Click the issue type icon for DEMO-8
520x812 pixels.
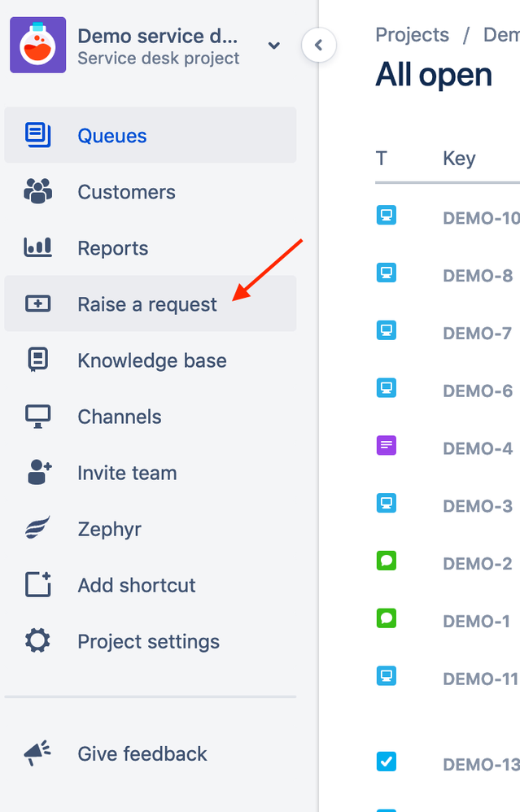pos(386,273)
